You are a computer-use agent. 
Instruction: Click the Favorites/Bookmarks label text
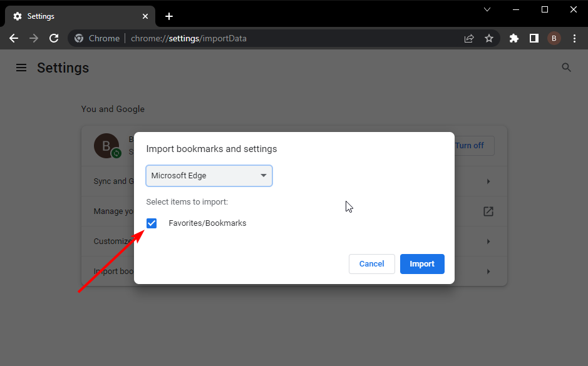(207, 223)
